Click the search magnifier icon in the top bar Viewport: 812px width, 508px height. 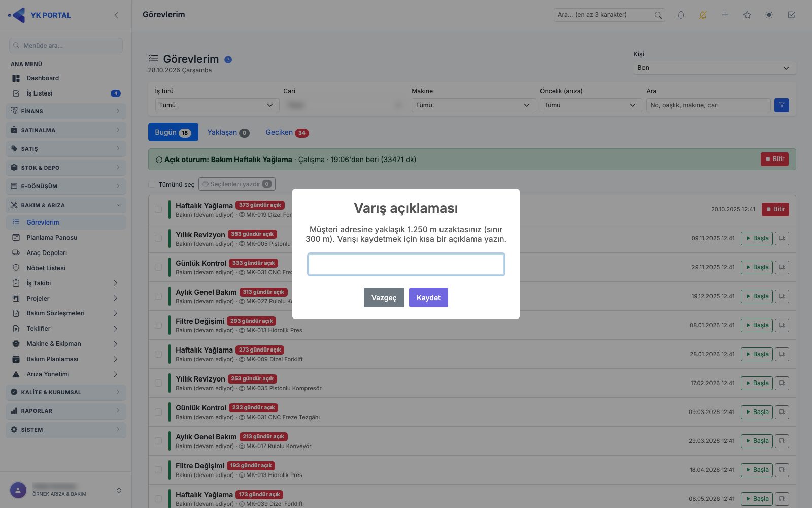(x=658, y=15)
